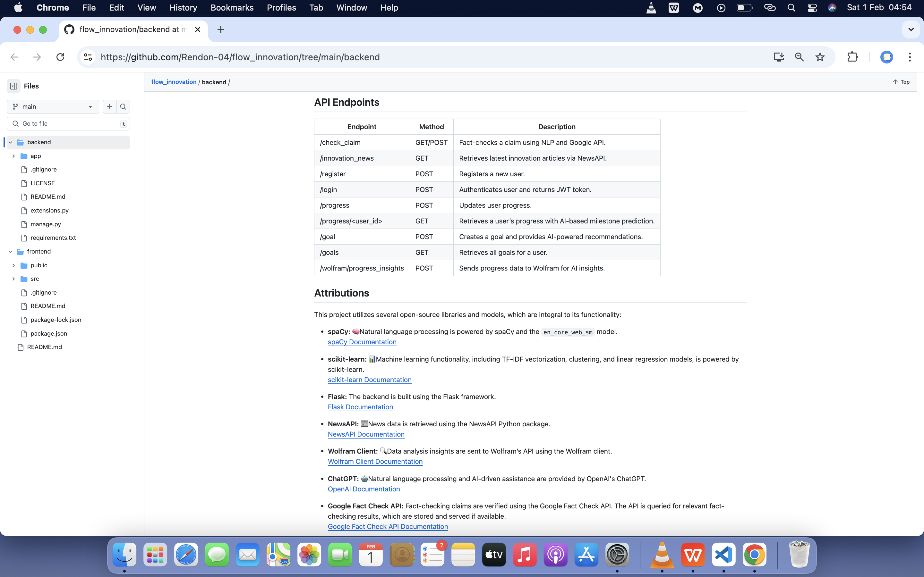
Task: Select requirements.txt in file tree
Action: point(53,238)
